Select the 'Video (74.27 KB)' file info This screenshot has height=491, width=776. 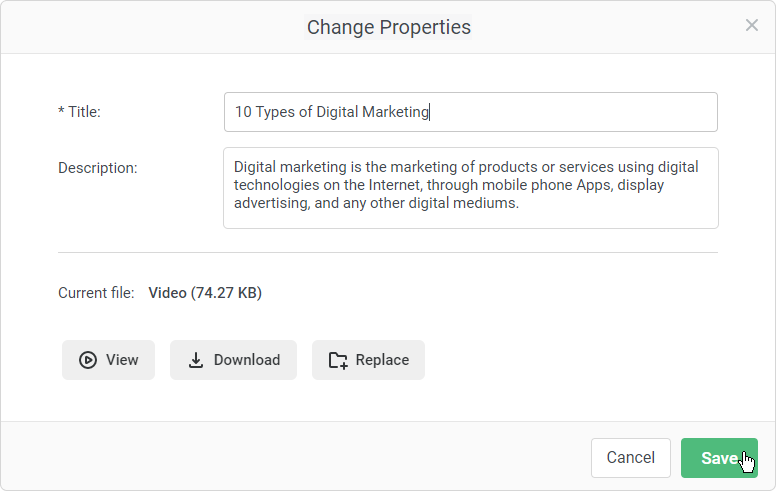(205, 293)
